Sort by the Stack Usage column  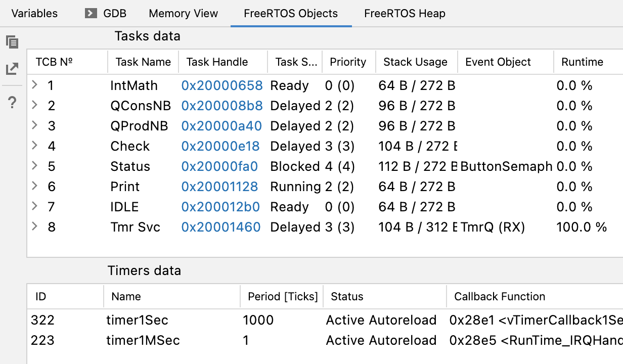pos(415,62)
